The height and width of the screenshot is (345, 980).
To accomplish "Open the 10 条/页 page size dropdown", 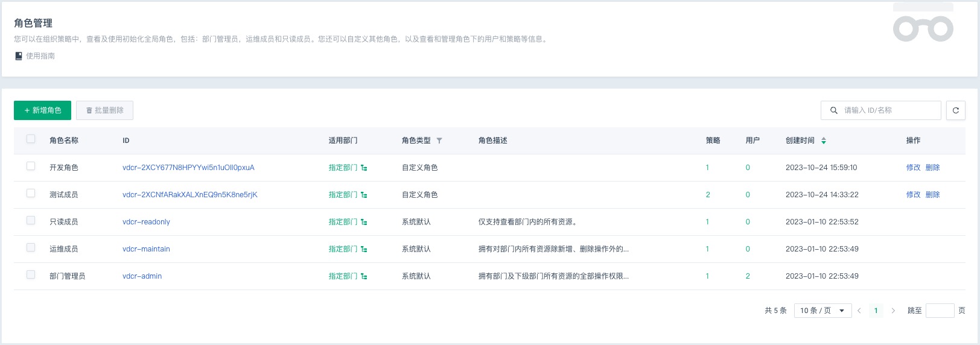I will pyautogui.click(x=822, y=311).
